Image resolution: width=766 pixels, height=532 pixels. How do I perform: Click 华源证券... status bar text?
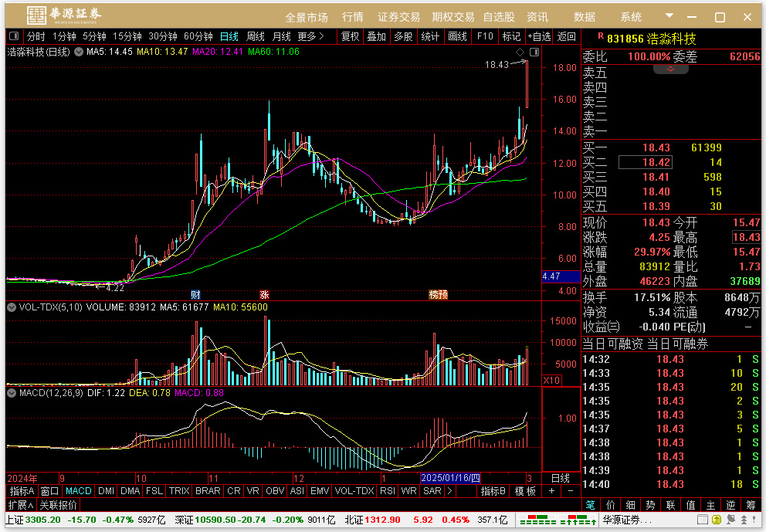[x=627, y=520]
